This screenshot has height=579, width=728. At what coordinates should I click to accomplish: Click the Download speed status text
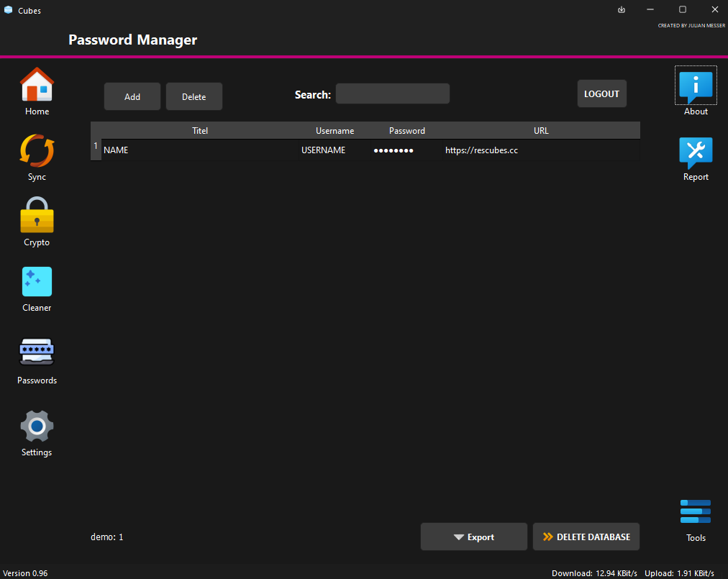coord(594,573)
